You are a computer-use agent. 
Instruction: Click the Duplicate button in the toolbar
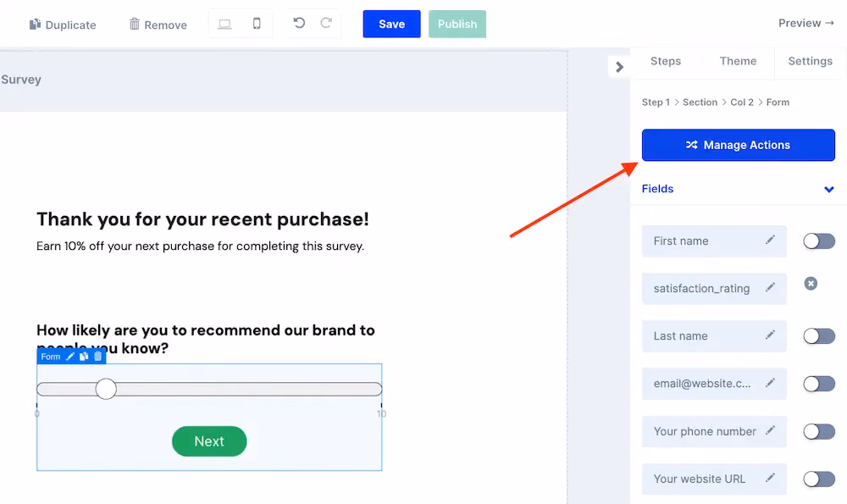62,25
